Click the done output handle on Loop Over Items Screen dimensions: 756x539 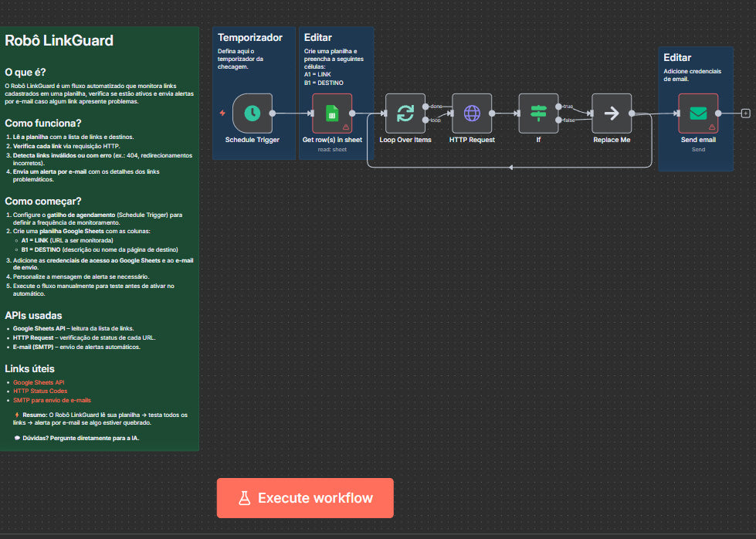click(x=426, y=106)
